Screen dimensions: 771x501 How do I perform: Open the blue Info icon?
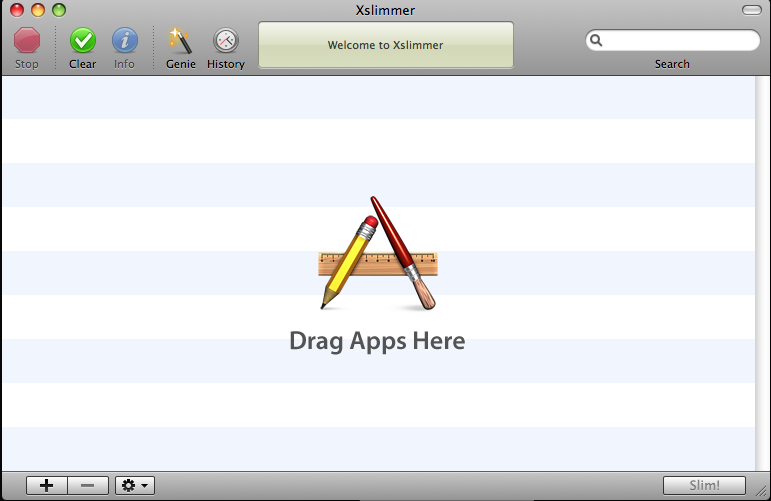coord(124,40)
